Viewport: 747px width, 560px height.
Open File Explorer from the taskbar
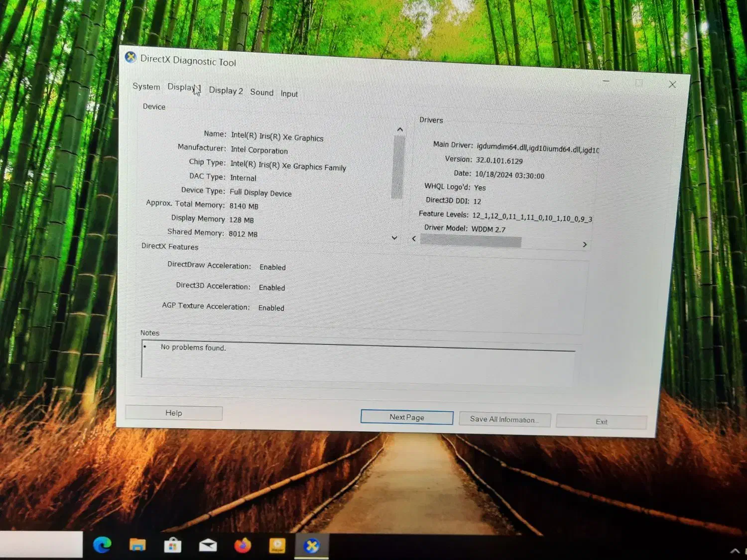(x=137, y=545)
